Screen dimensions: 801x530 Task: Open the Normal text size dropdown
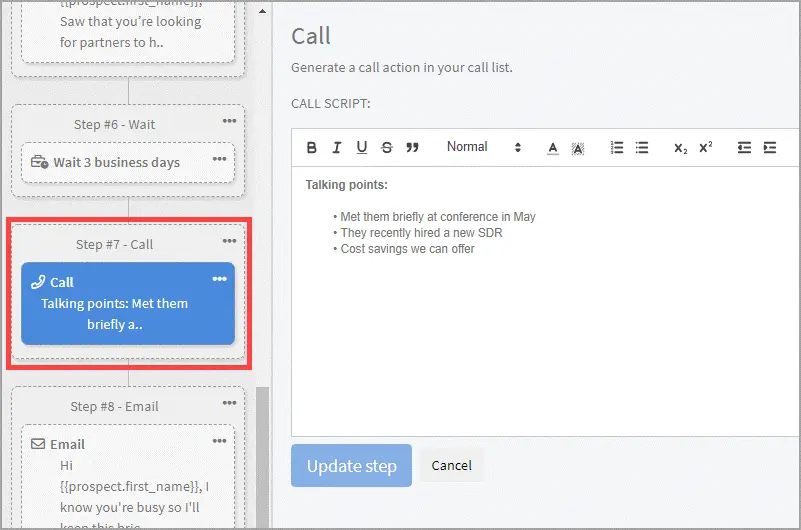click(x=484, y=147)
